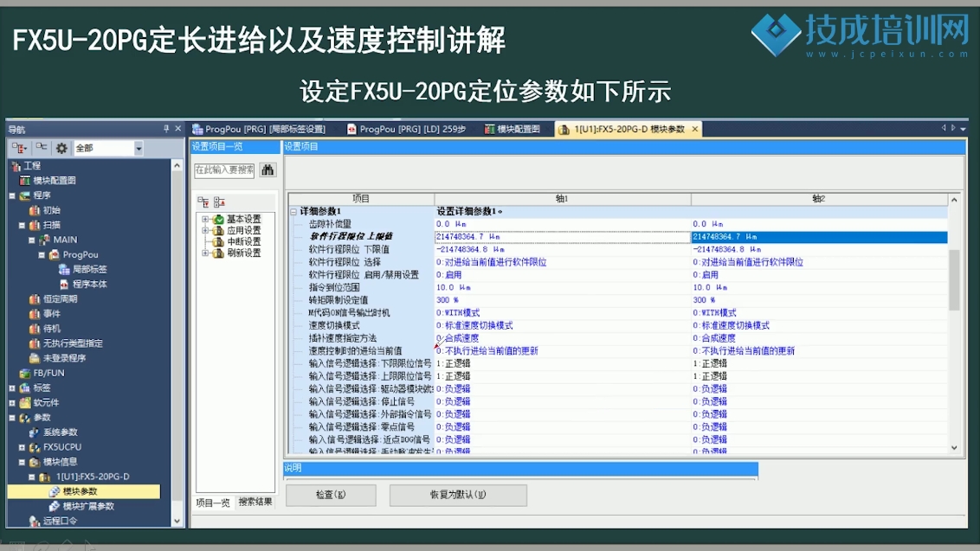Click the first navigation toolbar tree icon
This screenshot has width=980, height=551.
pyautogui.click(x=19, y=148)
